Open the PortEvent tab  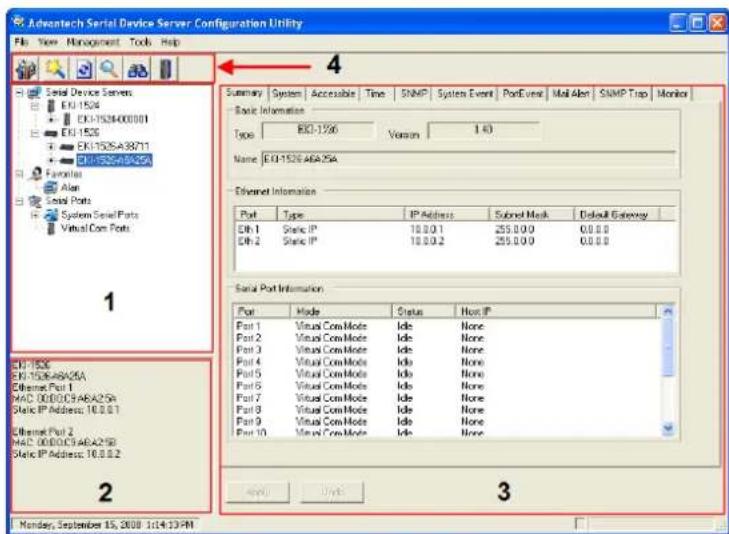pos(523,93)
